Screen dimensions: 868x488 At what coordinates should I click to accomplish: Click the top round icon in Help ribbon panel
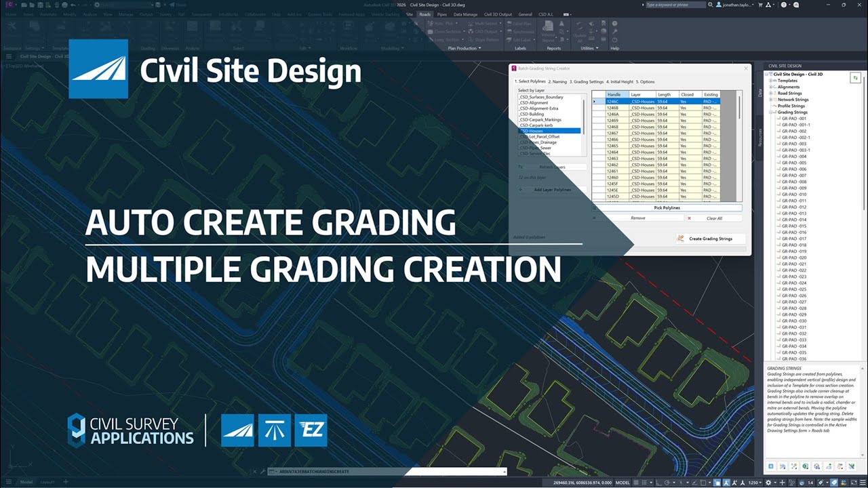point(614,23)
